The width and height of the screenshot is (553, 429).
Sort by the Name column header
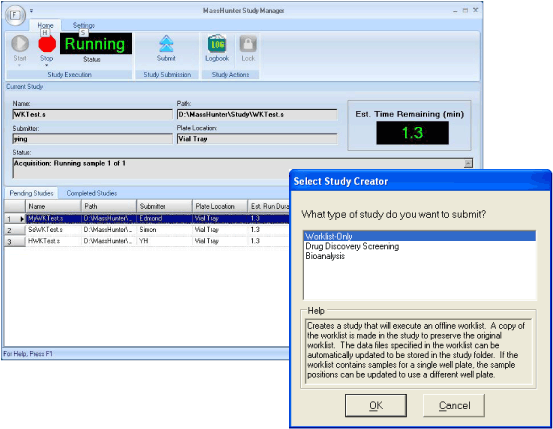click(53, 206)
